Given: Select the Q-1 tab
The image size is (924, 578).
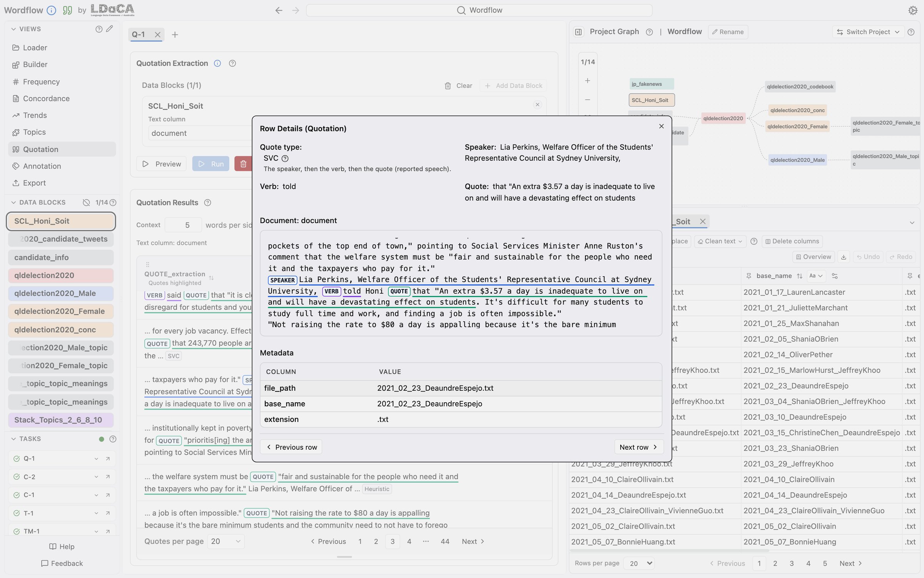Looking at the screenshot, I should coord(139,35).
